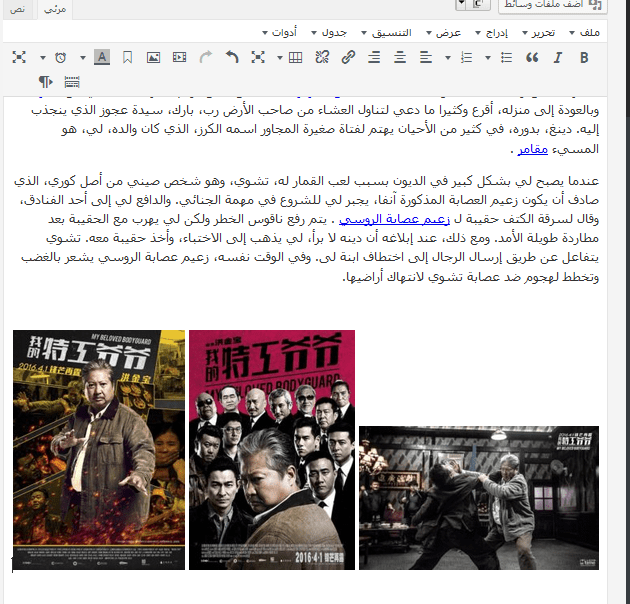630x604 pixels.
Task: Open the التنسيق menu
Action: click(387, 33)
